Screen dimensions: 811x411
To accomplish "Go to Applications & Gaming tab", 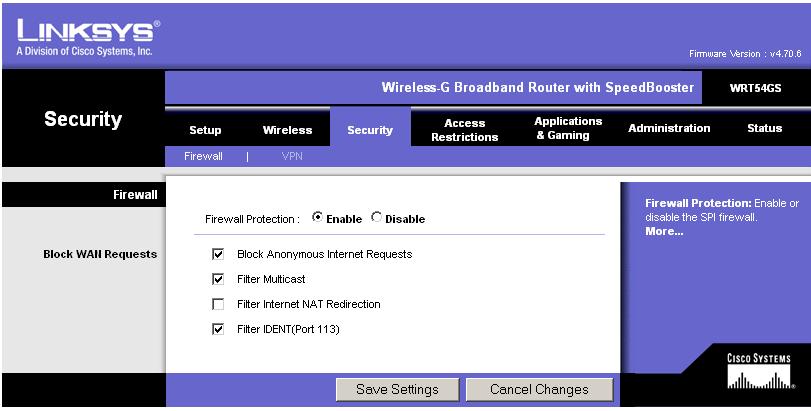I will coord(568,128).
